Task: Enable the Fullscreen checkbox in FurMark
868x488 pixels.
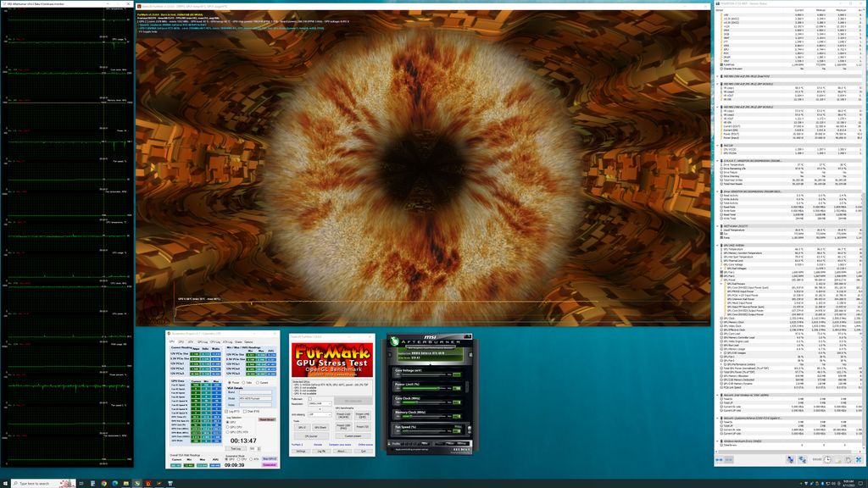Action: 310,400
